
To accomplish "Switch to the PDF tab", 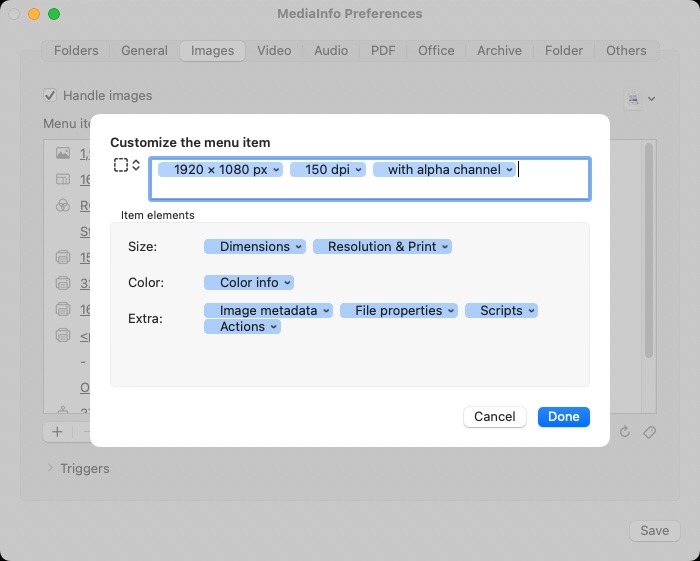I will point(383,51).
